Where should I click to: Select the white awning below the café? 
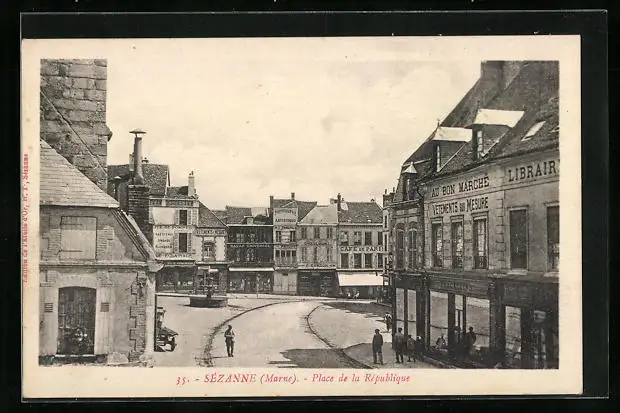tap(360, 280)
